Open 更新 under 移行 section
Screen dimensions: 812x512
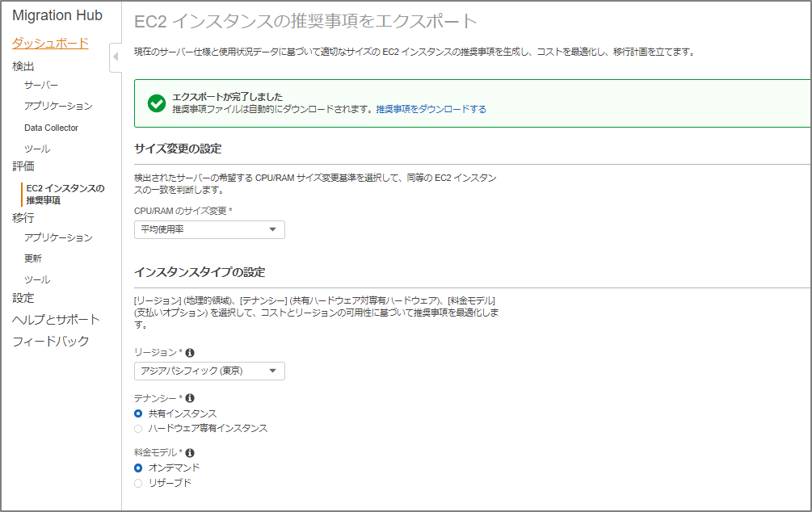point(33,258)
